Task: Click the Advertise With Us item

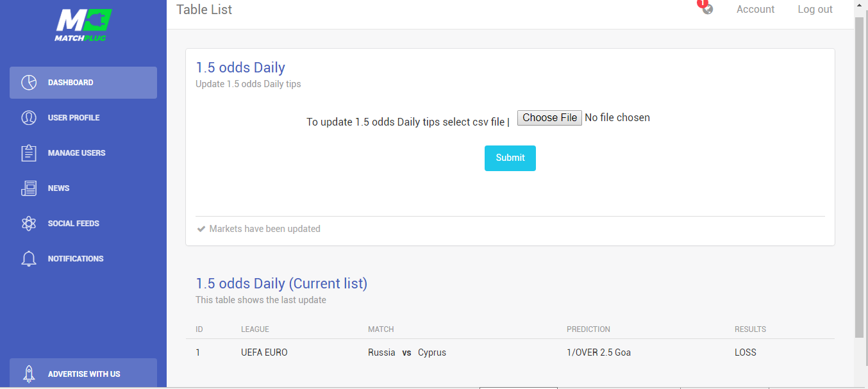Action: point(83,374)
